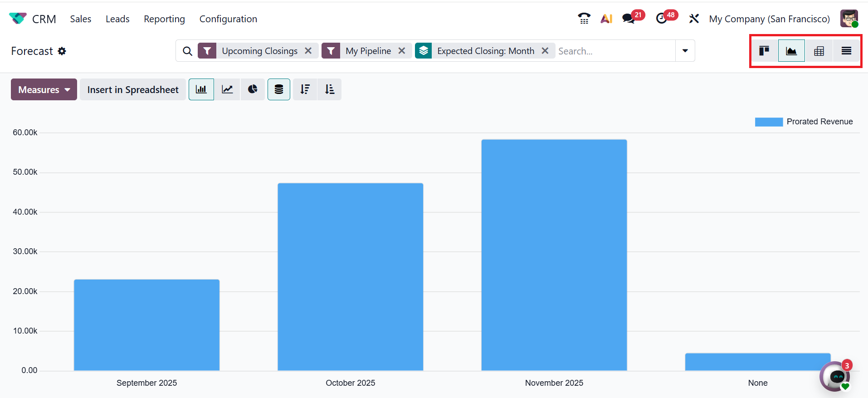Sort chart in ascending order
The height and width of the screenshot is (398, 868).
[330, 89]
